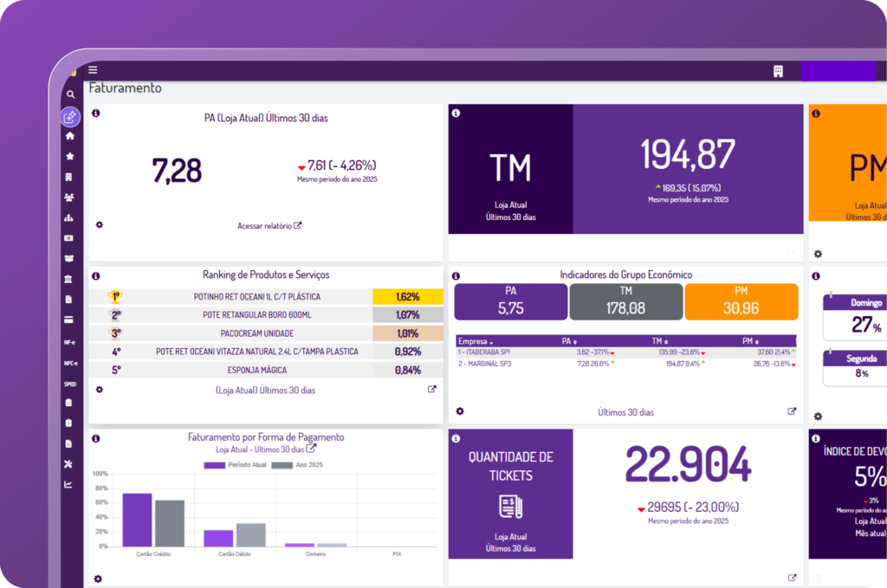Screen dimensions: 887x588
Task: Select the PM 30,96 orange indicator tile
Action: click(x=741, y=301)
